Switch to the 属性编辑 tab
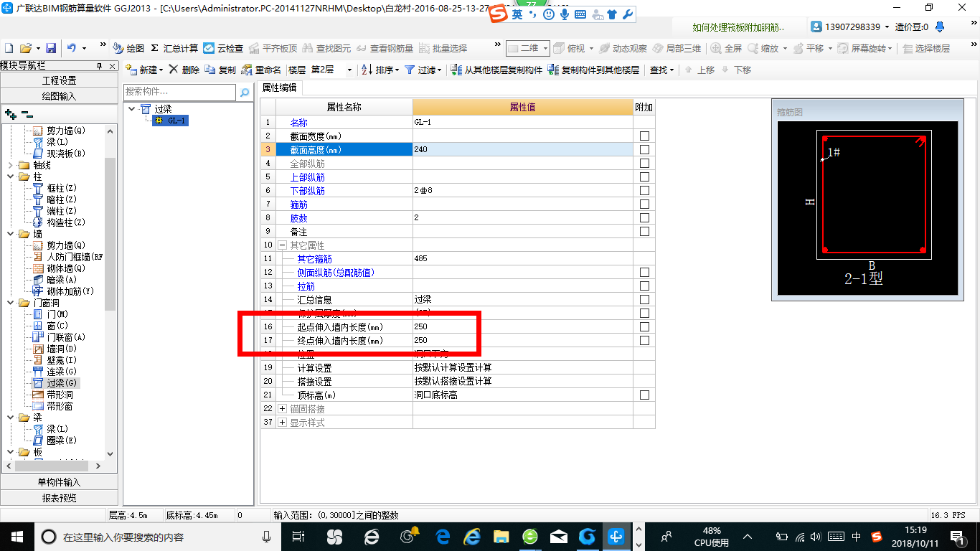Viewport: 980px width, 551px height. (x=279, y=88)
